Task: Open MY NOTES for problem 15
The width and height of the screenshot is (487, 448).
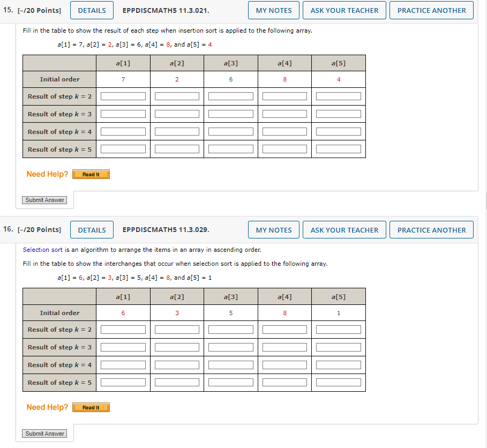Action: [273, 10]
